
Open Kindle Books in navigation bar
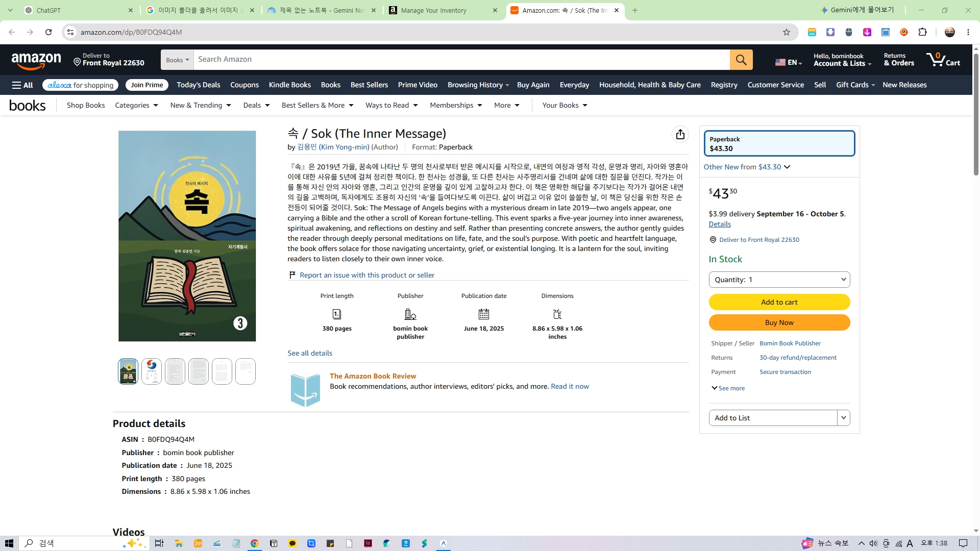coord(290,85)
